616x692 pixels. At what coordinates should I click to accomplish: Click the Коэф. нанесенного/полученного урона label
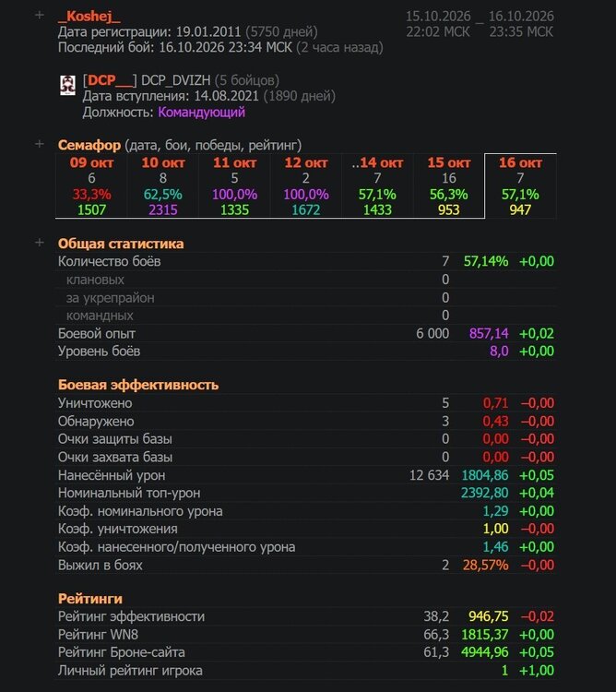[177, 547]
